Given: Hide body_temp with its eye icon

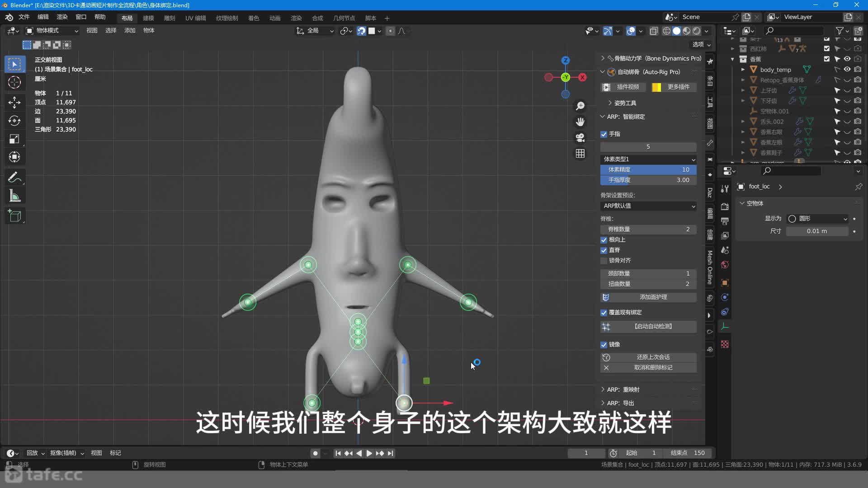Looking at the screenshot, I should 847,70.
